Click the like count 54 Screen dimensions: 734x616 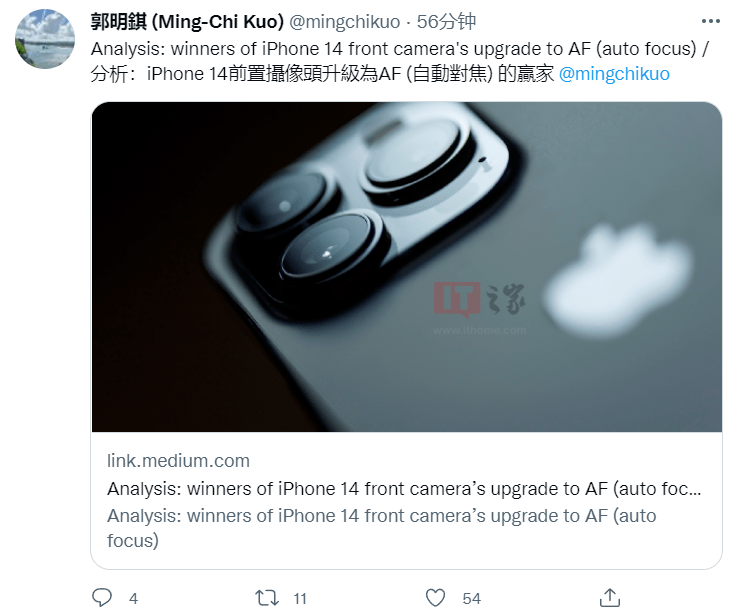(x=471, y=599)
